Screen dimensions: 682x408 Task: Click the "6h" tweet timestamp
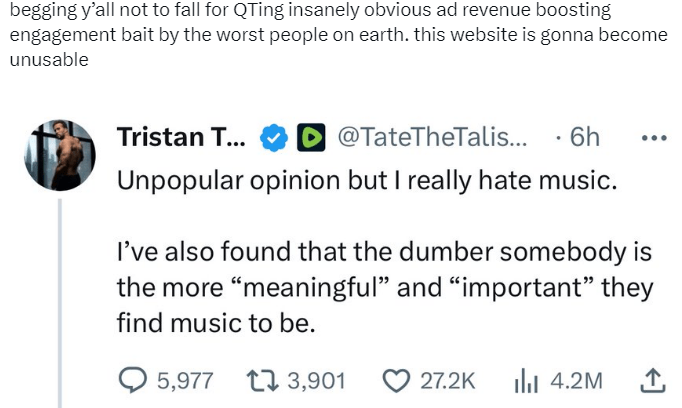[x=583, y=137]
